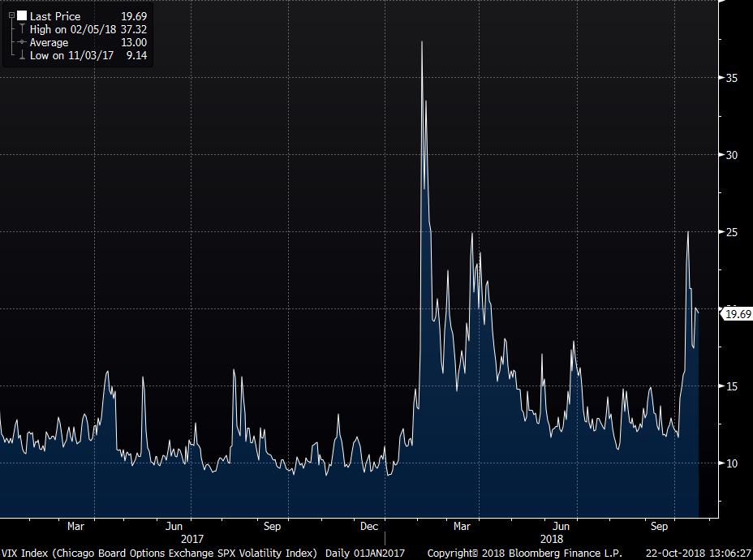Image resolution: width=753 pixels, height=560 pixels.
Task: Click the Mar label above the 2017 year
Action: (x=76, y=527)
